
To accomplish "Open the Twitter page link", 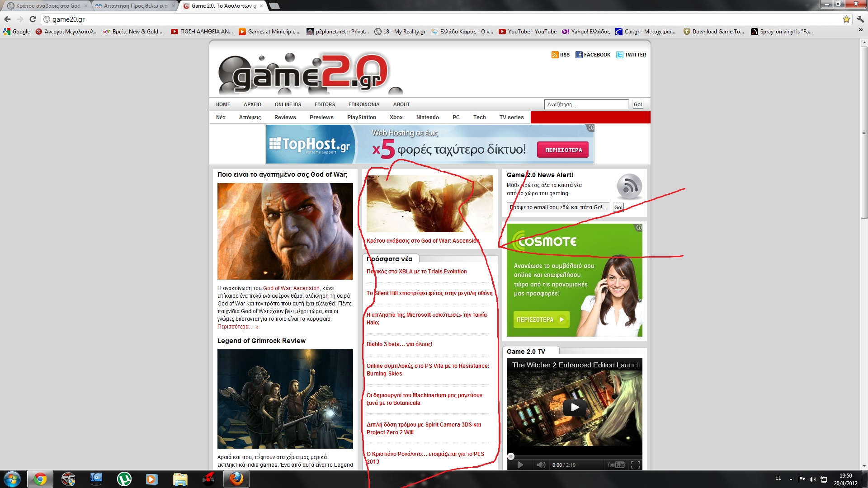I will click(631, 55).
